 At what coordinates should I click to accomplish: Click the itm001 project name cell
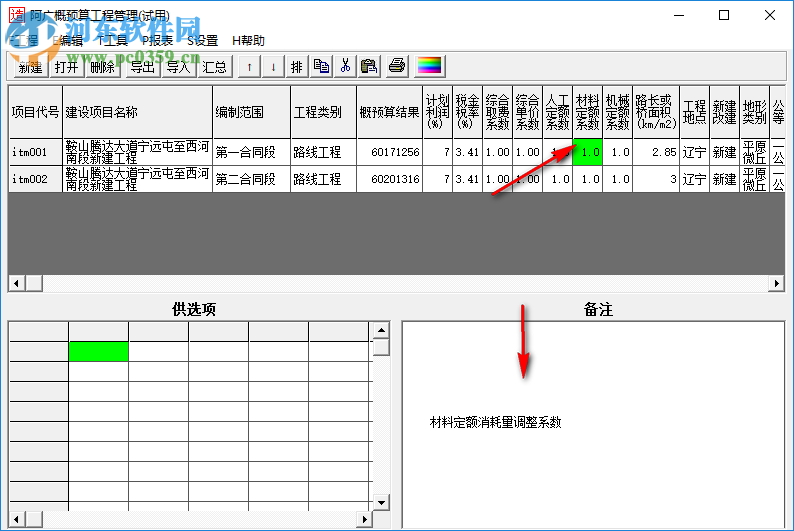137,152
